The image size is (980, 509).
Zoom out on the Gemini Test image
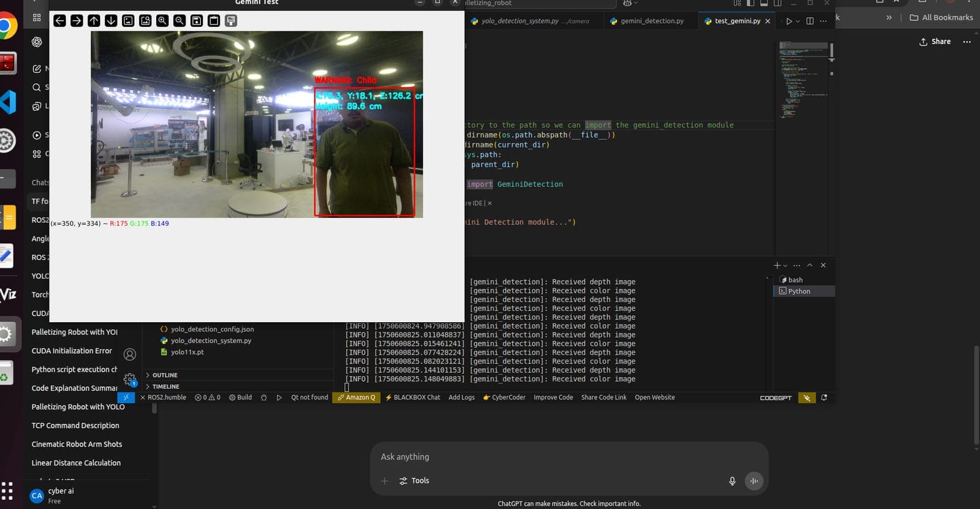point(179,21)
